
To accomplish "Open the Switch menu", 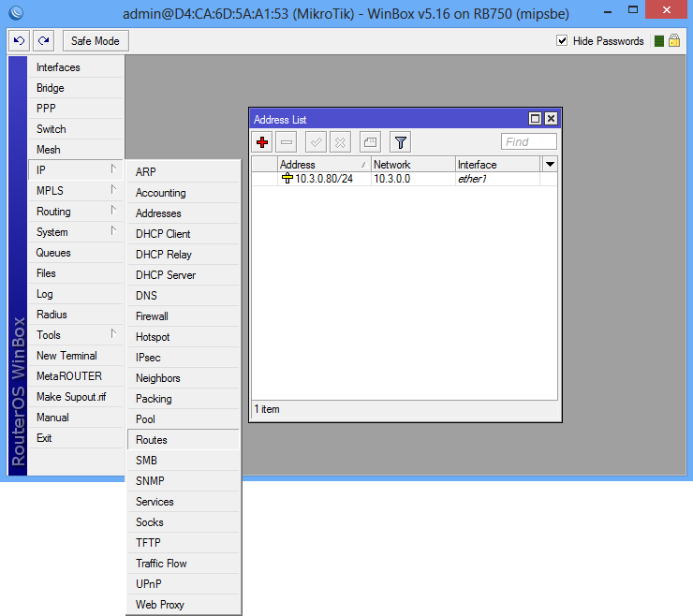I will (76, 129).
